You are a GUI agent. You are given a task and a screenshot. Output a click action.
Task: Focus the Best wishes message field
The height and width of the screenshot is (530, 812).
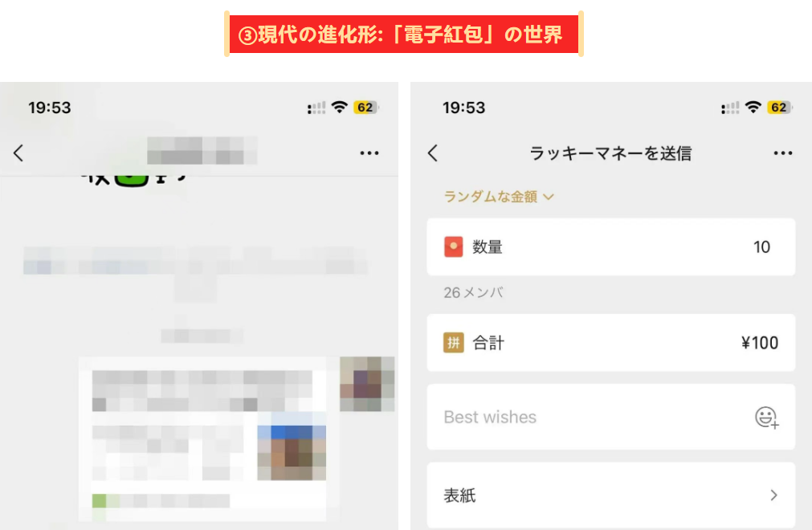611,417
